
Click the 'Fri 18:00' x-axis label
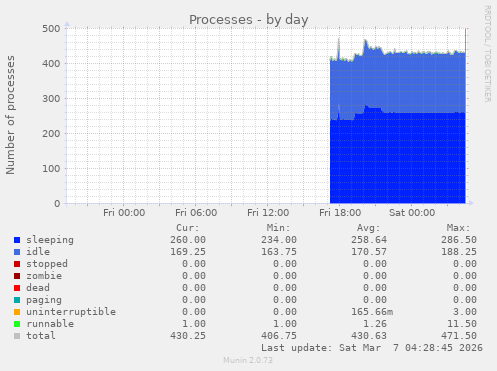tap(340, 213)
